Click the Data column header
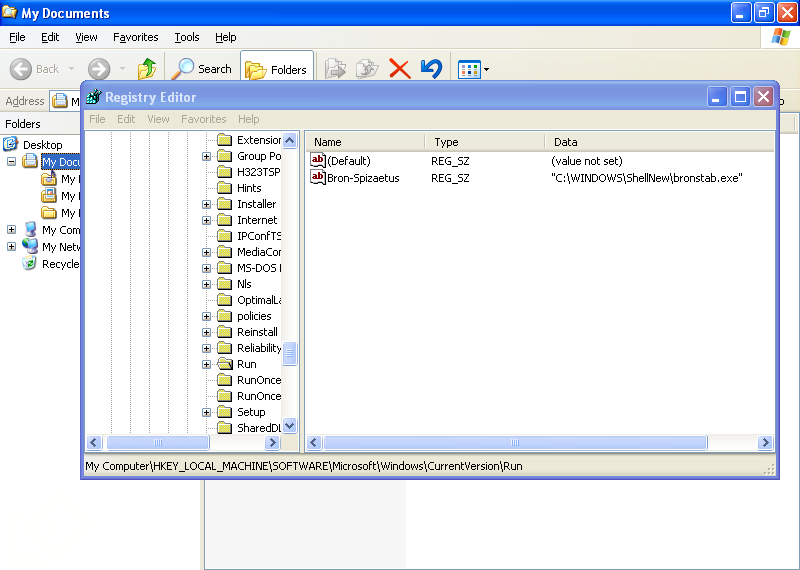This screenshot has height=570, width=800. [659, 142]
